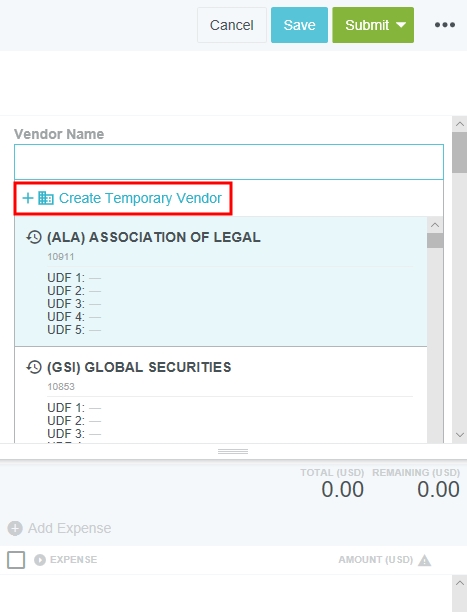Click the panel resize handle divider
The width and height of the screenshot is (467, 612).
233,452
